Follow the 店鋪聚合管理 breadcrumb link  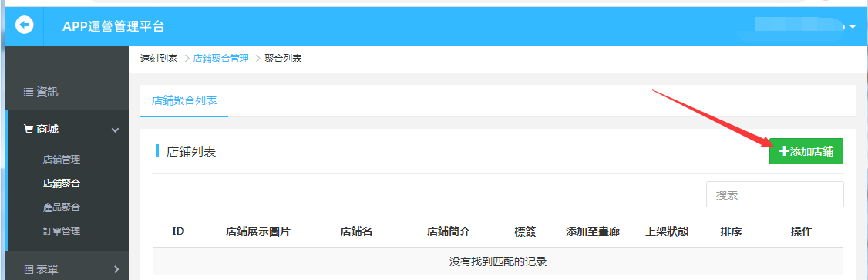coord(221,58)
